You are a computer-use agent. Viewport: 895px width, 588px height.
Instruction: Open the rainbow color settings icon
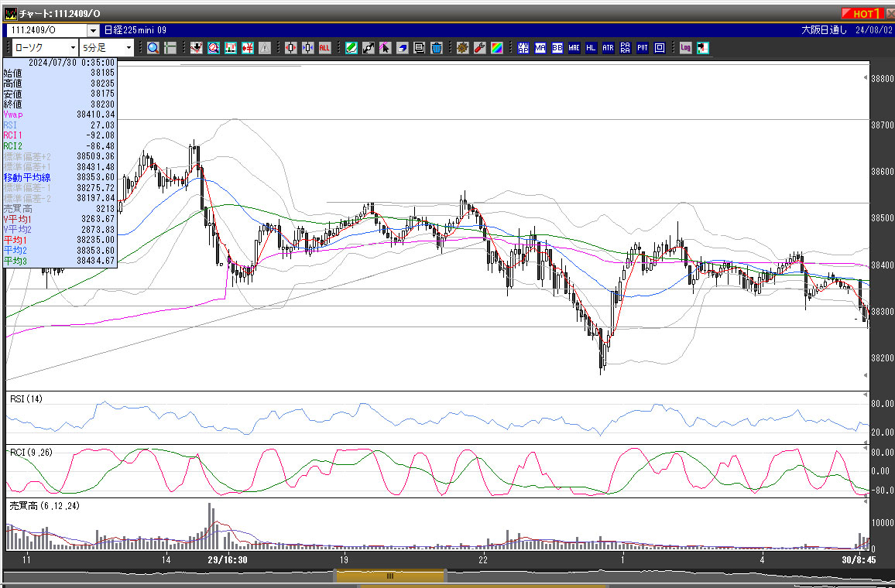496,48
